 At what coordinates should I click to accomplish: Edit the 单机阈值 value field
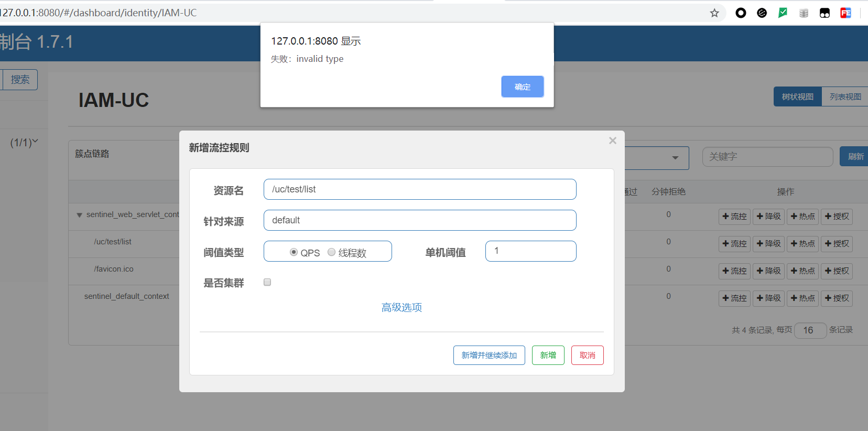pos(531,251)
